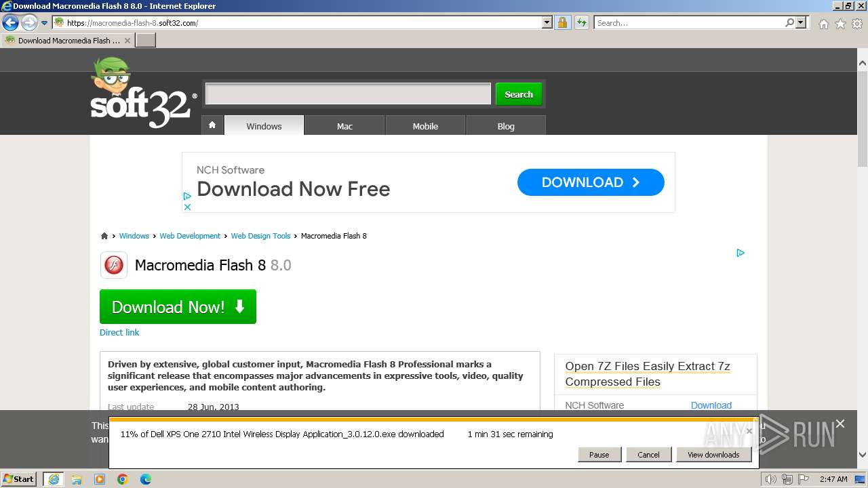The width and height of the screenshot is (868, 488).
Task: Select the Windows navigation tab
Action: pos(264,125)
